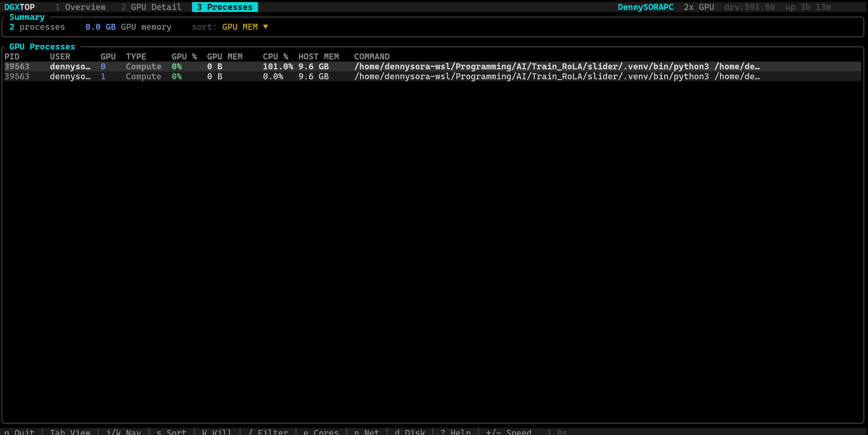Click the HOST MEM column header
The width and height of the screenshot is (868, 435).
point(319,57)
